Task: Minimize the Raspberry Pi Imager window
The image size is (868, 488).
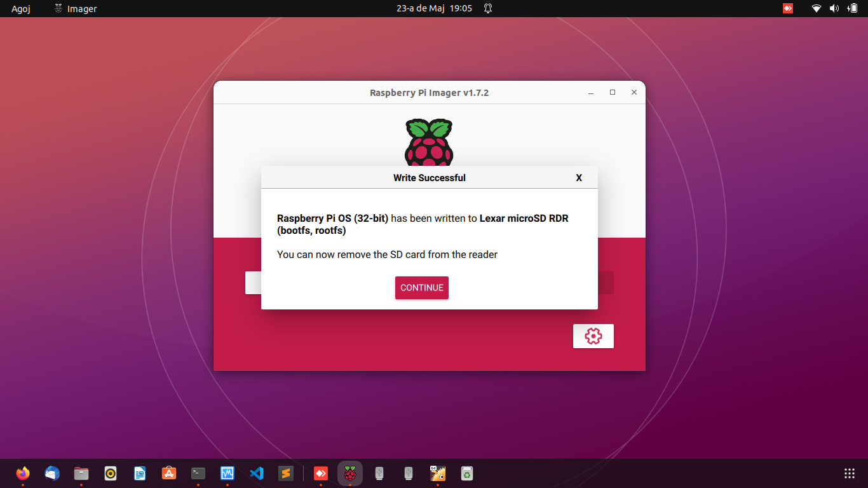Action: (x=591, y=93)
